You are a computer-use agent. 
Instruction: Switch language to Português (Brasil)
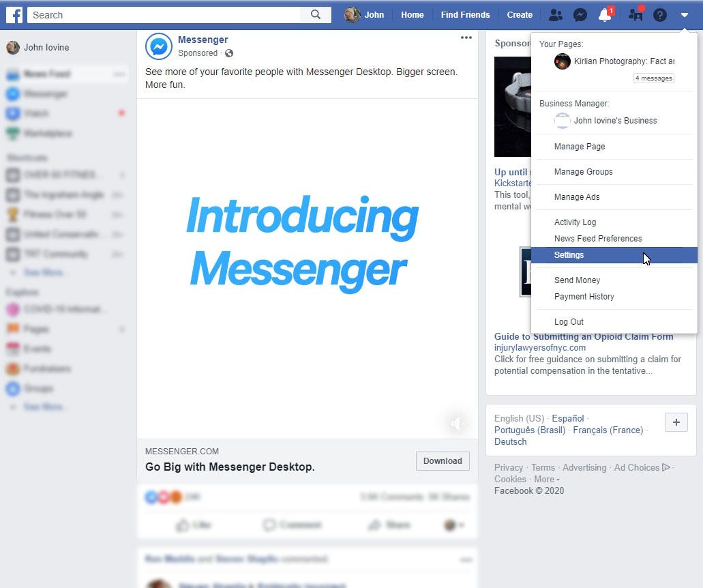(x=530, y=430)
